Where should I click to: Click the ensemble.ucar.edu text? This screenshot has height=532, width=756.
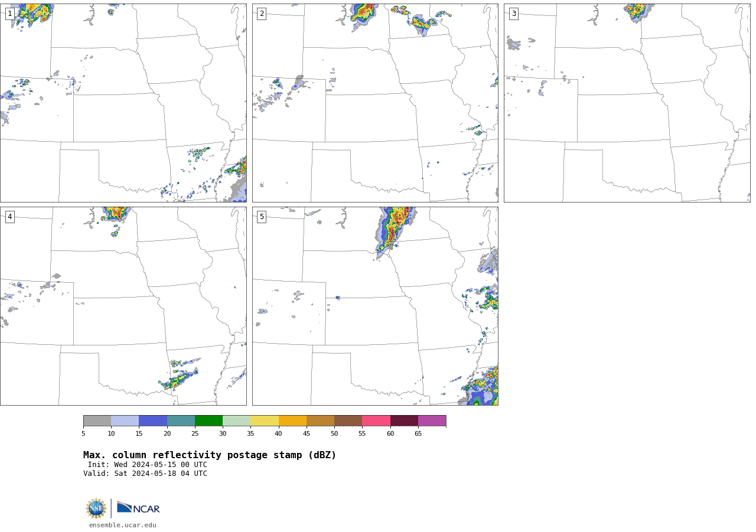(123, 525)
